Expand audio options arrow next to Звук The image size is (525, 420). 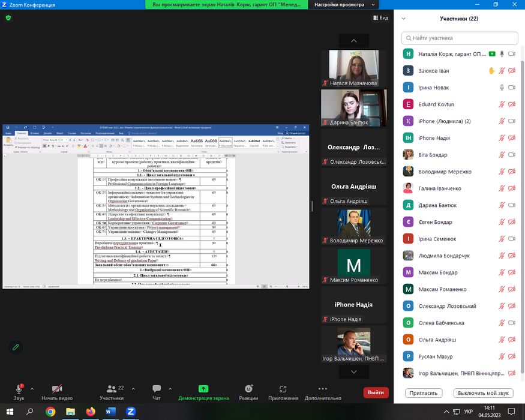tap(32, 388)
